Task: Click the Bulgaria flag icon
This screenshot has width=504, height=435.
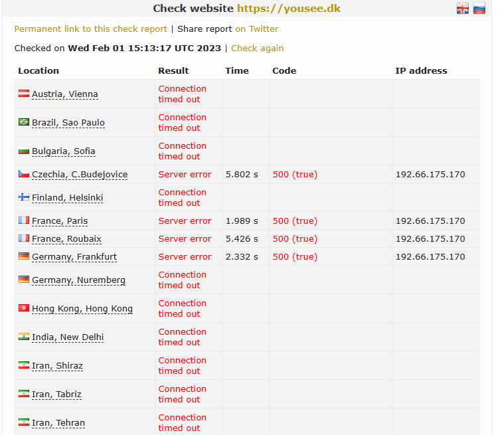Action: (x=24, y=151)
